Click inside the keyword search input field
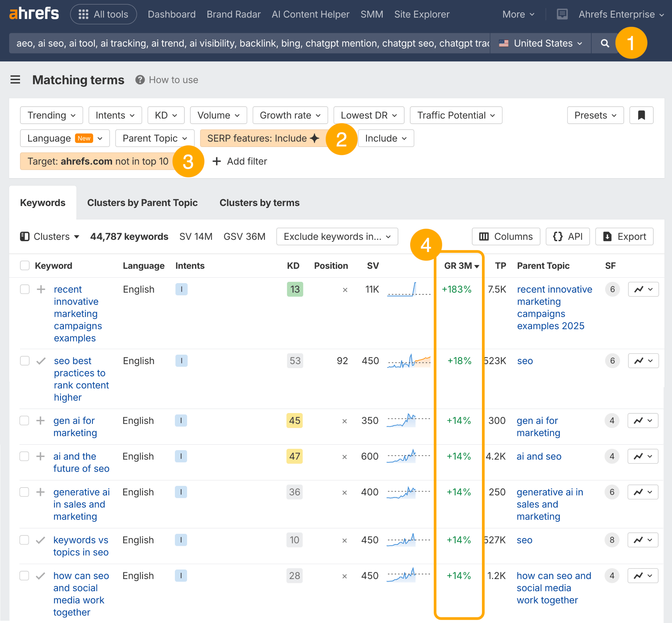Image resolution: width=672 pixels, height=623 pixels. pos(236,43)
